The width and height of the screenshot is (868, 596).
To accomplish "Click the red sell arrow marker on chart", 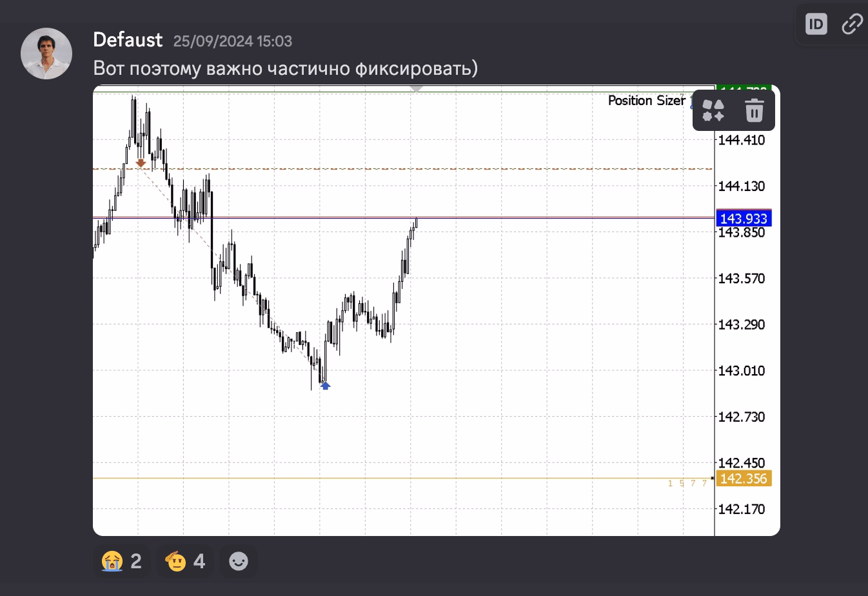I will (141, 163).
